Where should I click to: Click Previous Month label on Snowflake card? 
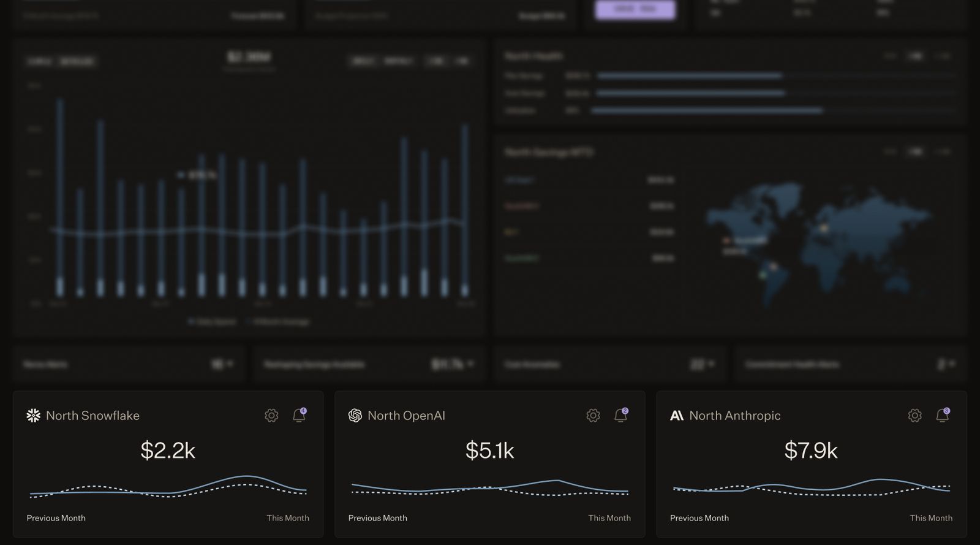click(x=56, y=518)
